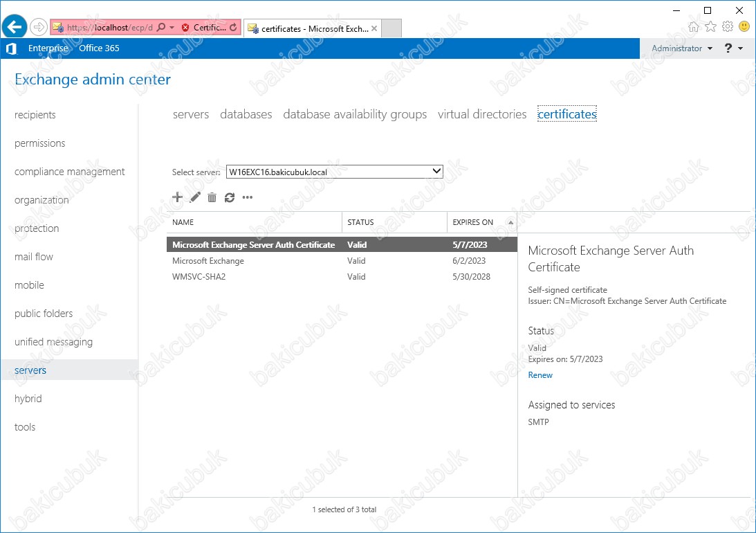756x533 pixels.
Task: Sort by the STATUS column header
Action: click(395, 222)
